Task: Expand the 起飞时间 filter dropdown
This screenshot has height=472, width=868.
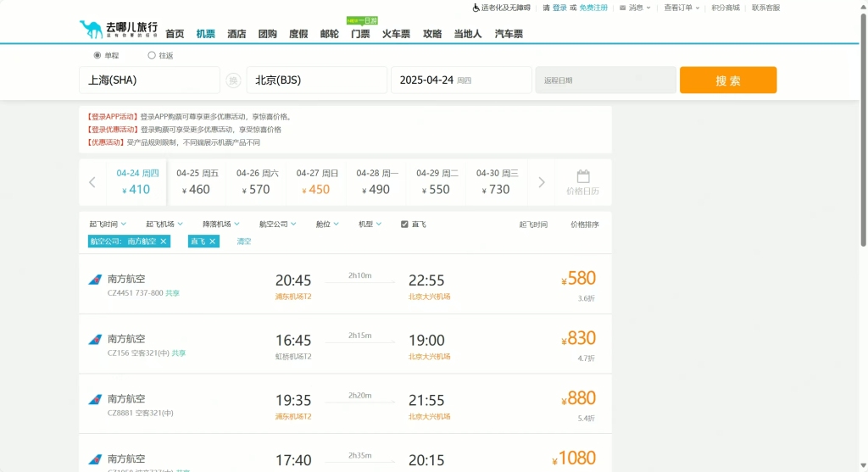Action: 108,225
